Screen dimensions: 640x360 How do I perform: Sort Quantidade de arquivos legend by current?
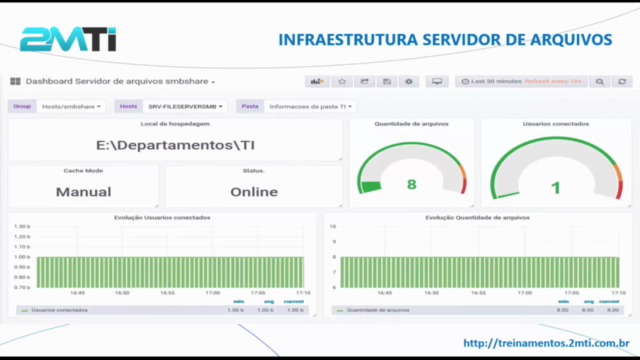coord(609,302)
